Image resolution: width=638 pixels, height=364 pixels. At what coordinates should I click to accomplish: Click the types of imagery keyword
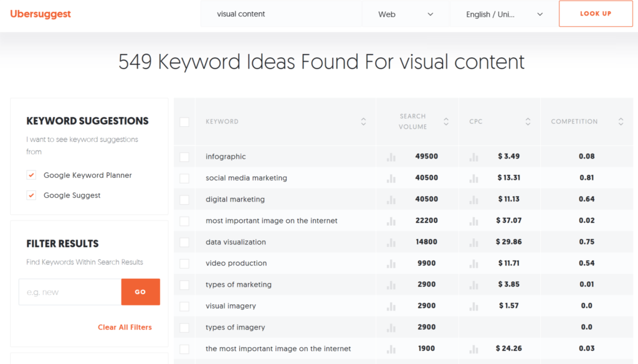[235, 327]
